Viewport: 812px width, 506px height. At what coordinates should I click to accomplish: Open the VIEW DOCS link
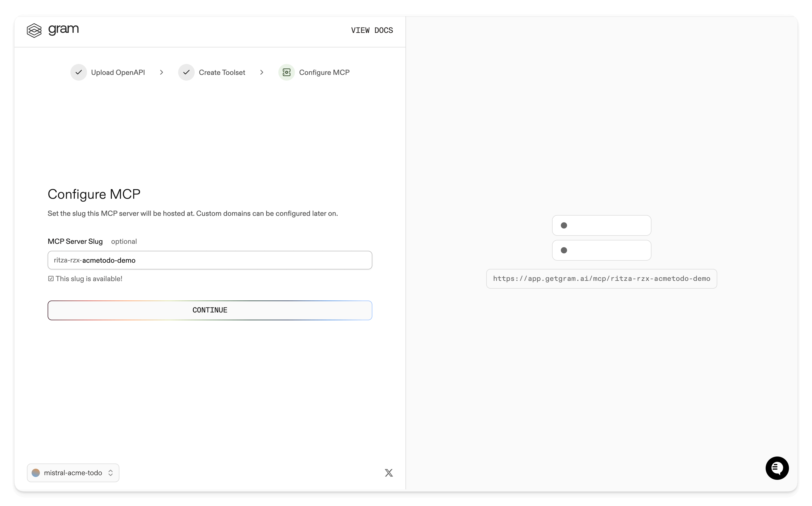[372, 31]
